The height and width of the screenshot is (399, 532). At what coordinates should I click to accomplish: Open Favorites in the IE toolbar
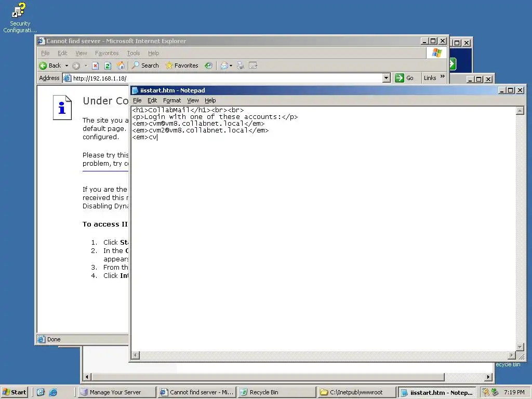182,65
